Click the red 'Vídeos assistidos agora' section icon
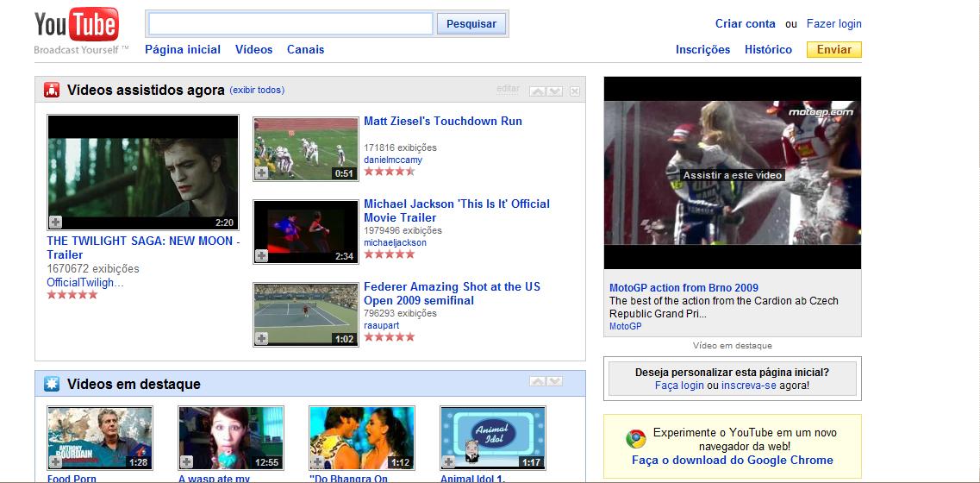The height and width of the screenshot is (483, 980). click(x=52, y=90)
